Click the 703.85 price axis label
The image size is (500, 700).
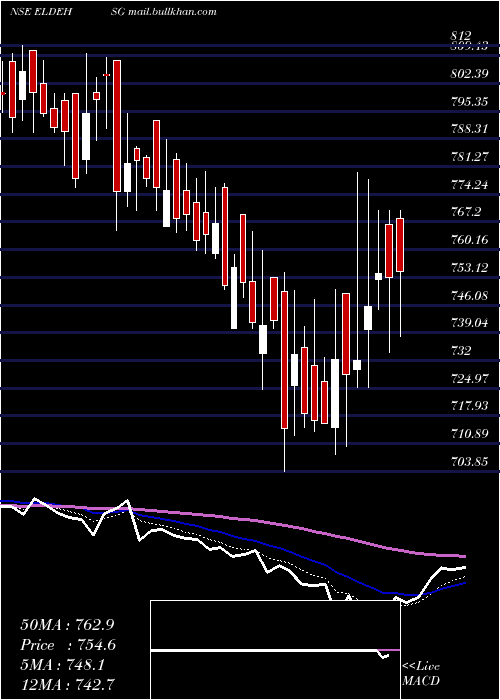[x=469, y=462]
